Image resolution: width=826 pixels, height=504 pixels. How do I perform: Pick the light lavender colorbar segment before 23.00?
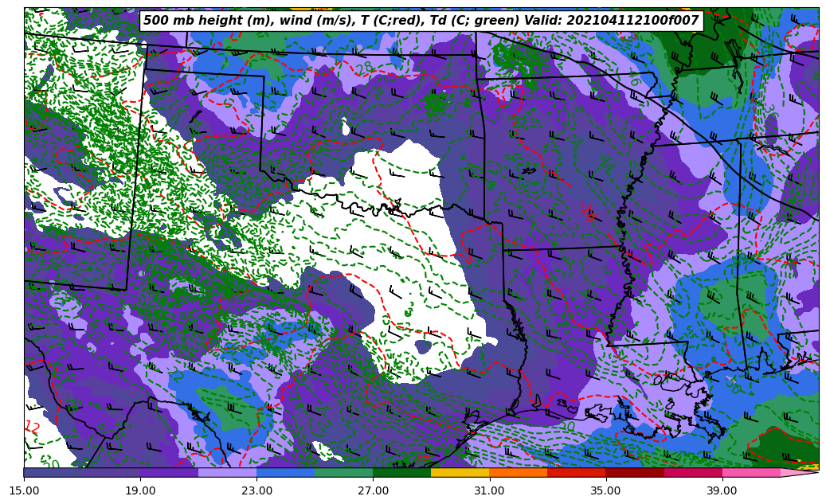point(227,472)
